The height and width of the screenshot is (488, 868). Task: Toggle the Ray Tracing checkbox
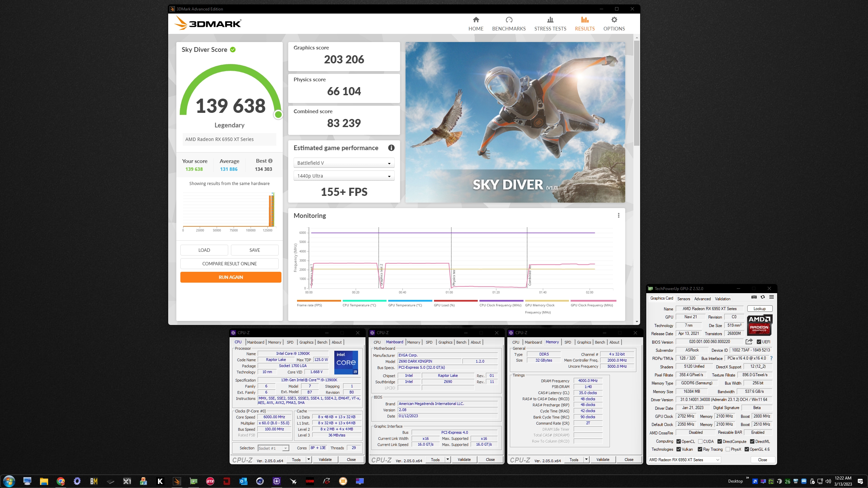click(700, 449)
